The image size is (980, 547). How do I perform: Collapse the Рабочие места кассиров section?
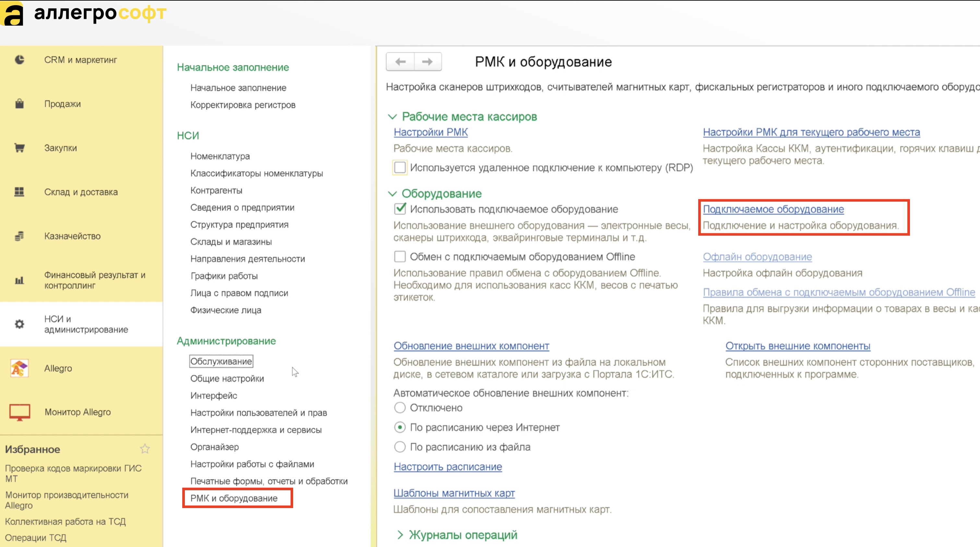tap(392, 117)
